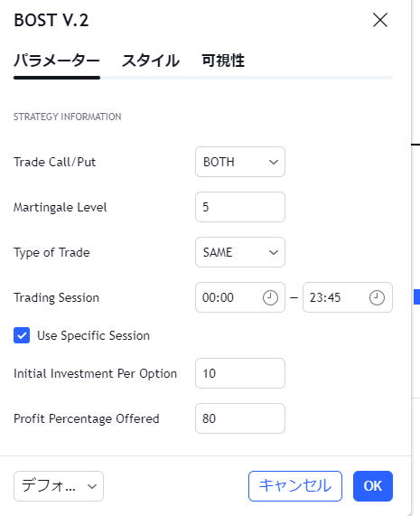Click the キャンセル button
The image size is (420, 516).
tap(295, 486)
